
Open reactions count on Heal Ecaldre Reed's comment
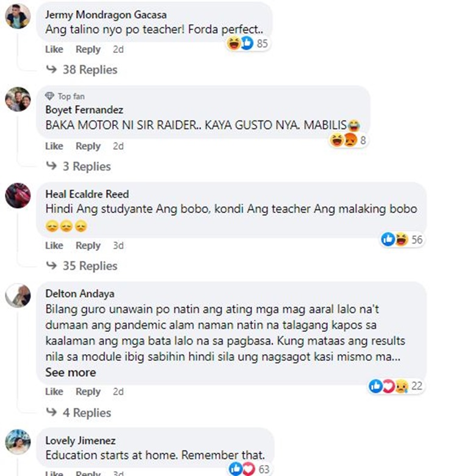[x=403, y=239]
